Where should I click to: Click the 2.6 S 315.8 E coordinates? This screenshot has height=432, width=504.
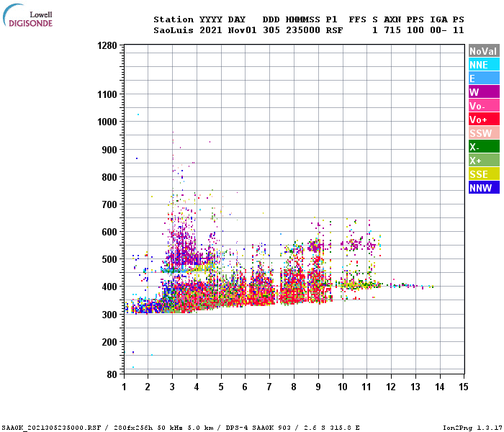332,428
